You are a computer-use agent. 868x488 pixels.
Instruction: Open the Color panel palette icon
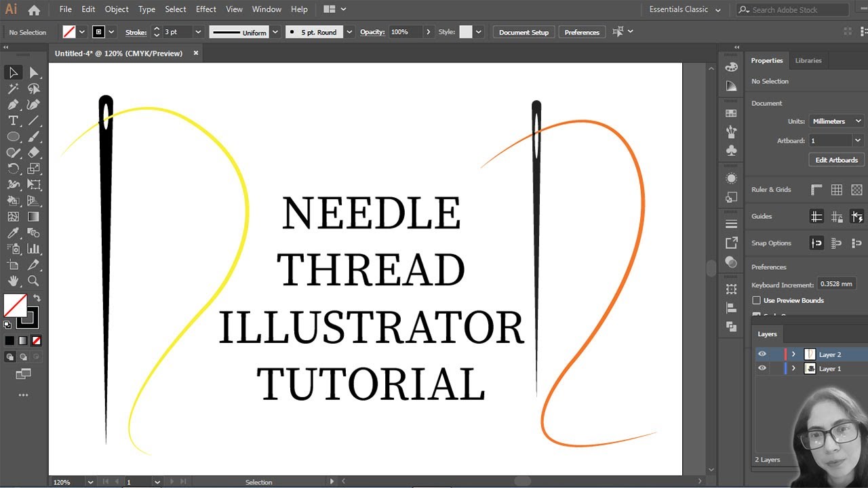point(731,67)
